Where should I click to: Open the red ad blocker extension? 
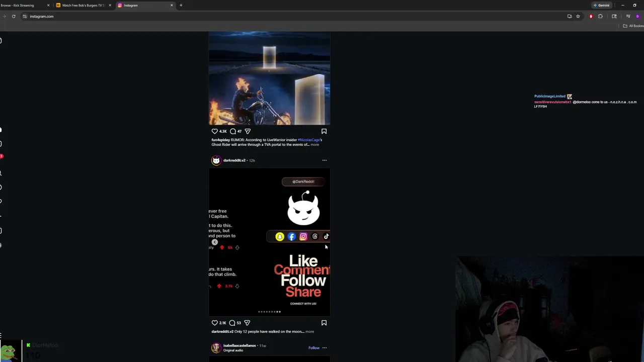(x=591, y=16)
